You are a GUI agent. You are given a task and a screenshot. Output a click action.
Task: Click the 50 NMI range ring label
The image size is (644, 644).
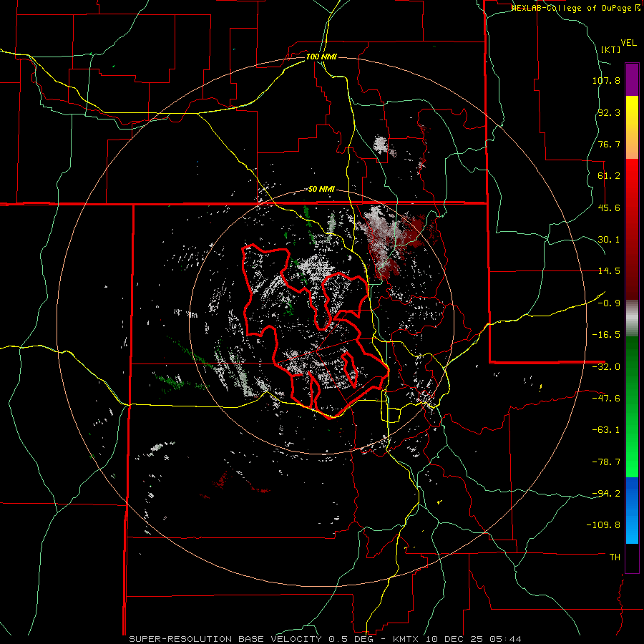pos(321,189)
